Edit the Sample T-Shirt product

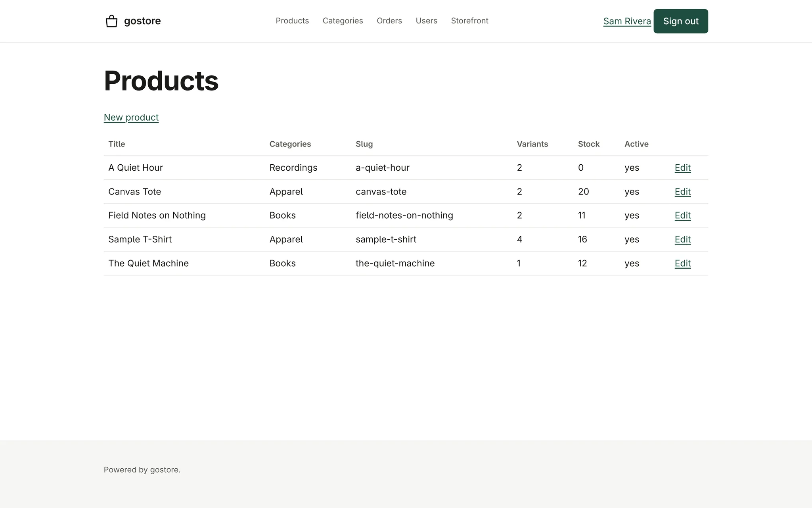click(682, 239)
